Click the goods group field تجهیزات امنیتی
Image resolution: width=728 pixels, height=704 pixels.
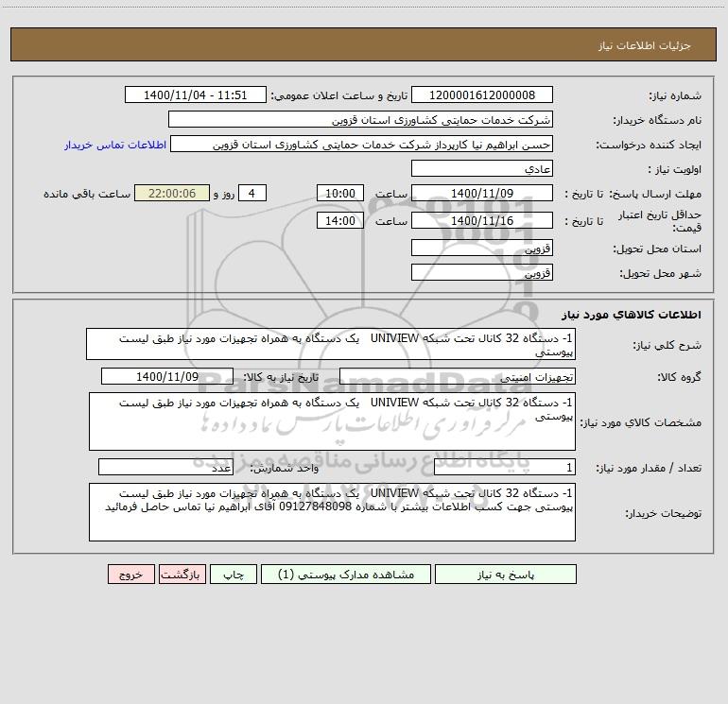pos(458,376)
